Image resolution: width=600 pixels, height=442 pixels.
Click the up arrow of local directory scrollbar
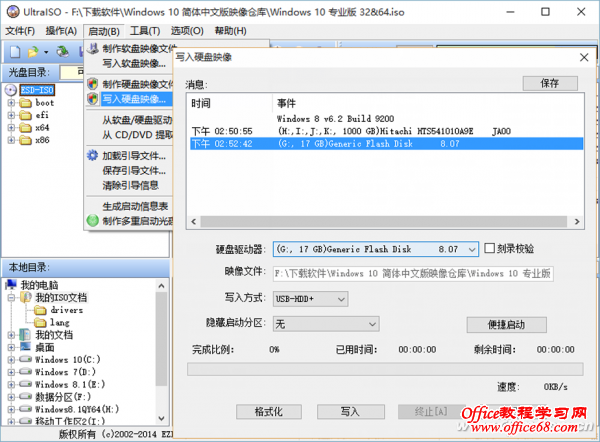161,285
